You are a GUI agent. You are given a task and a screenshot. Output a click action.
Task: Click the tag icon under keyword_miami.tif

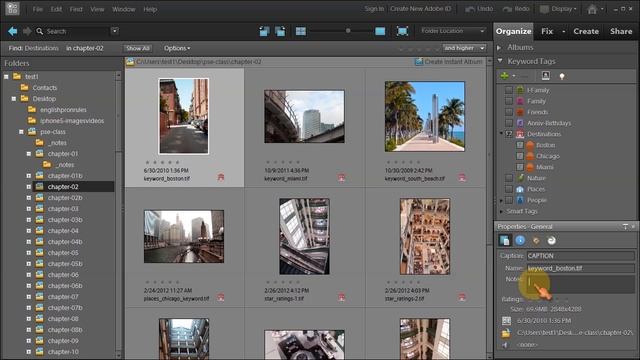point(342,177)
